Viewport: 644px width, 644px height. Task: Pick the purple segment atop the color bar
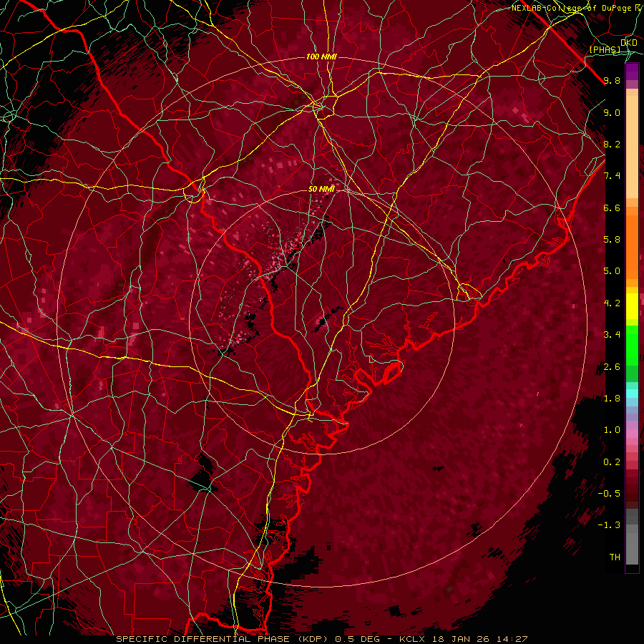tap(632, 72)
